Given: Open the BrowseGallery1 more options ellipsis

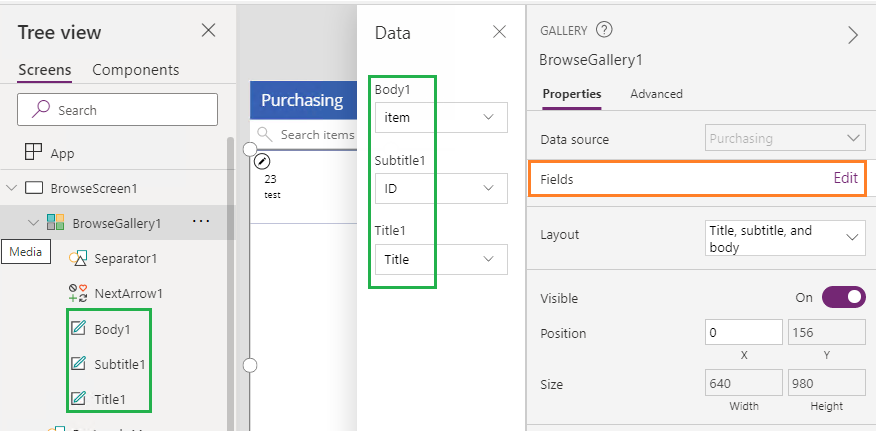Looking at the screenshot, I should pos(200,221).
